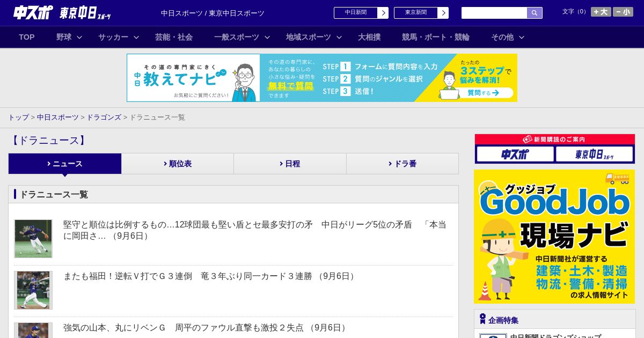Open the GoodJob 現場ナビ advertisement
The width and height of the screenshot is (644, 338).
tap(554, 237)
